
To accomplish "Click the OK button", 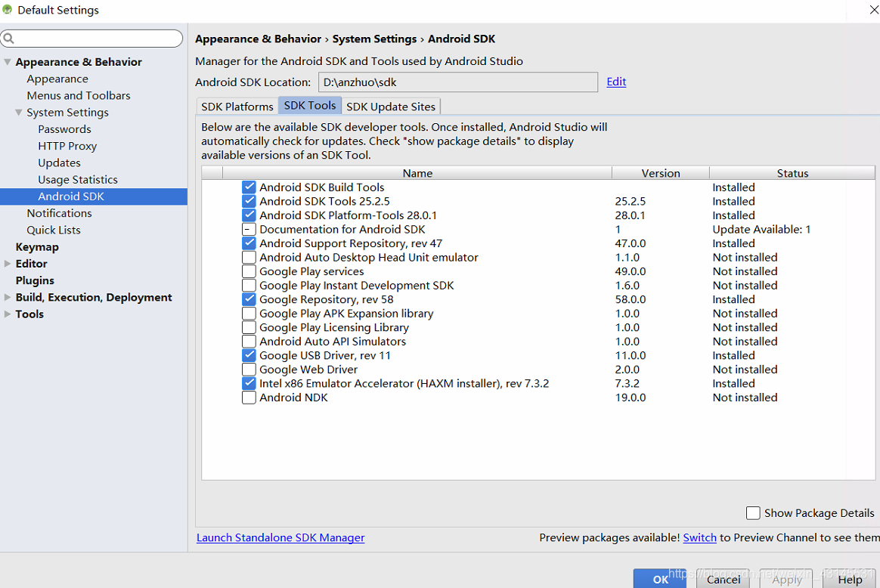I will [660, 579].
